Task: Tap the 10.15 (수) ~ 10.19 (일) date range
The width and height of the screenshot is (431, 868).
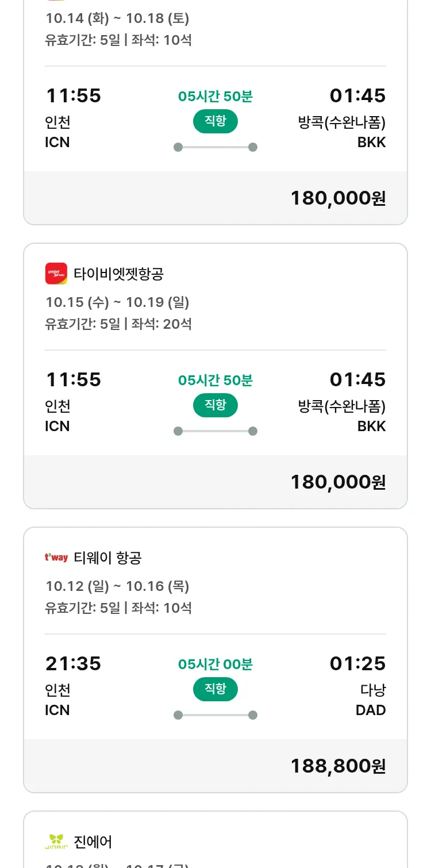Action: pyautogui.click(x=117, y=302)
